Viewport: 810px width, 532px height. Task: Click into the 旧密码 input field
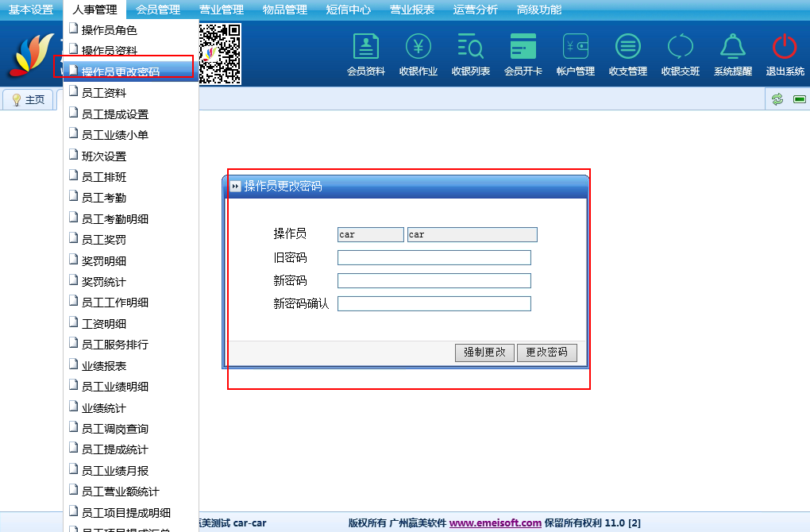point(434,257)
